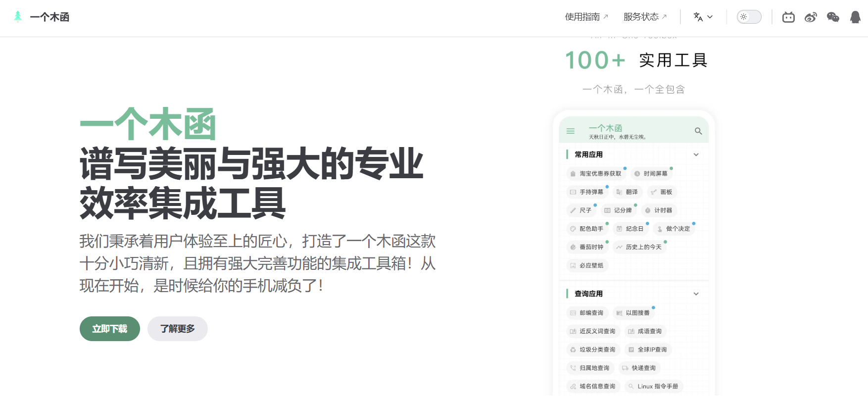Viewport: 868px width, 403px height.
Task: Open the language translation dropdown
Action: click(703, 17)
